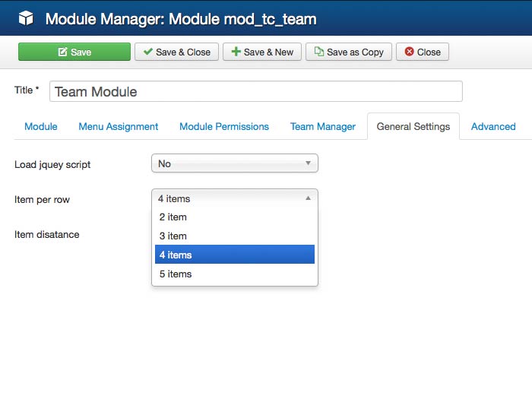
Task: Click the copy icon on Save as Copy
Action: [318, 52]
